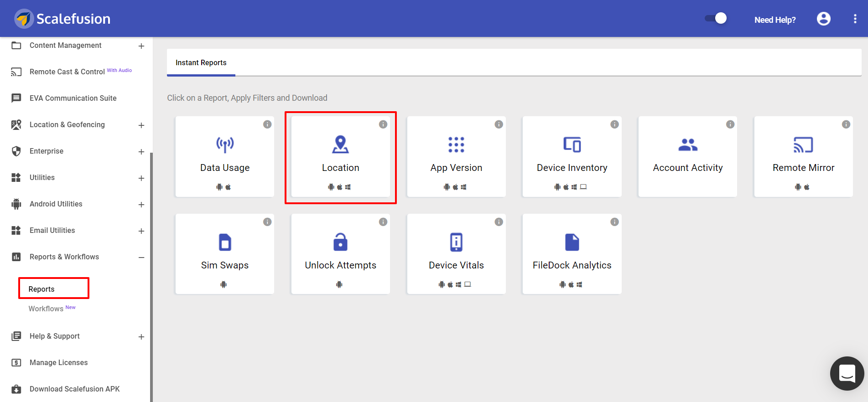Click the Android Utilities label
This screenshot has height=402, width=868.
(56, 204)
